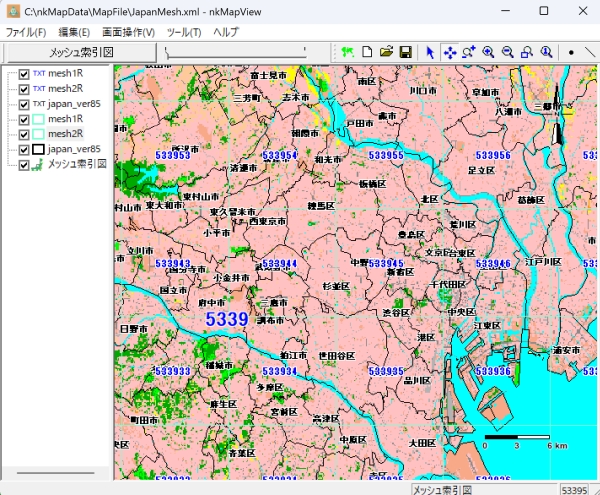The width and height of the screenshot is (600, 495).
Task: Open the ツール(T) menu
Action: 183,32
